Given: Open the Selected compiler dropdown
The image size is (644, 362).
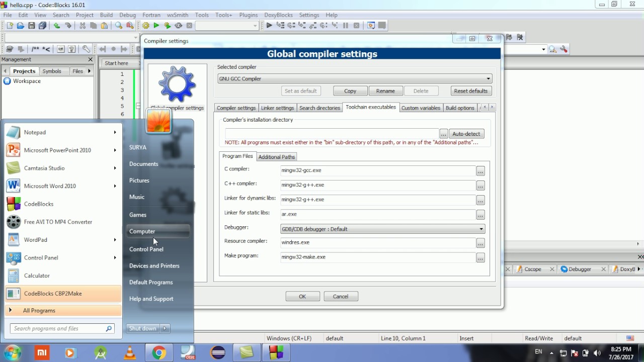Looking at the screenshot, I should click(355, 79).
